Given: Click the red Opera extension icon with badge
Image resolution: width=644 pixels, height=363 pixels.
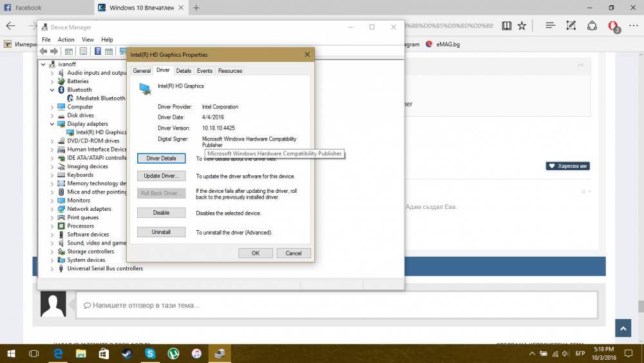Looking at the screenshot, I should tap(613, 26).
